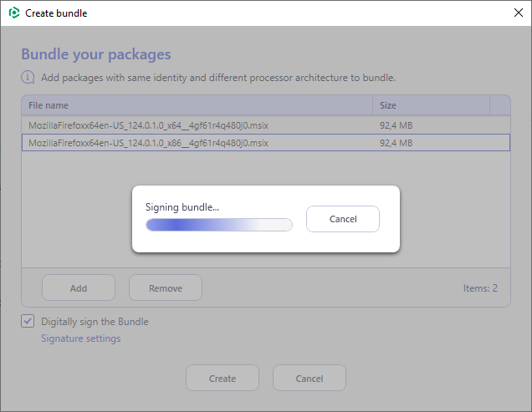Click the Remove package button

pyautogui.click(x=166, y=287)
